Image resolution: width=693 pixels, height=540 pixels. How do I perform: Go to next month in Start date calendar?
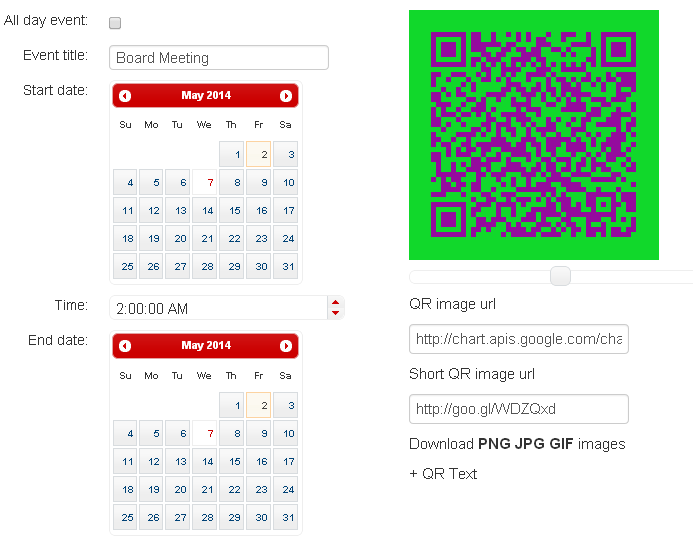click(286, 96)
